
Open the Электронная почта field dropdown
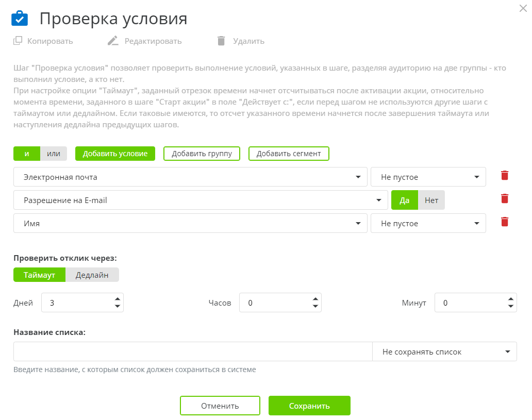point(359,177)
